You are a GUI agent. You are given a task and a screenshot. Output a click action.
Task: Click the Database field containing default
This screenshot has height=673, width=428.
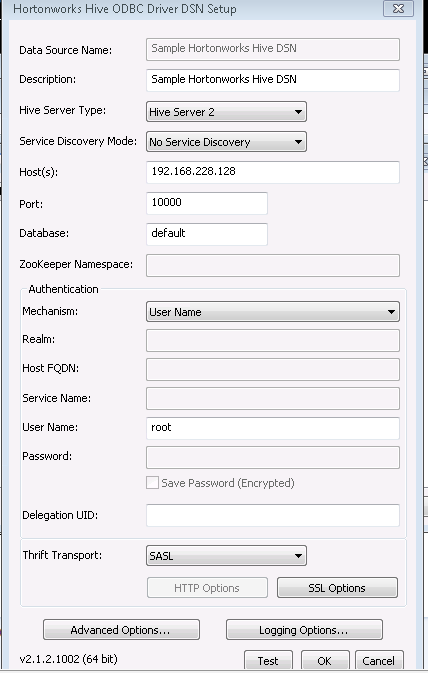click(207, 234)
